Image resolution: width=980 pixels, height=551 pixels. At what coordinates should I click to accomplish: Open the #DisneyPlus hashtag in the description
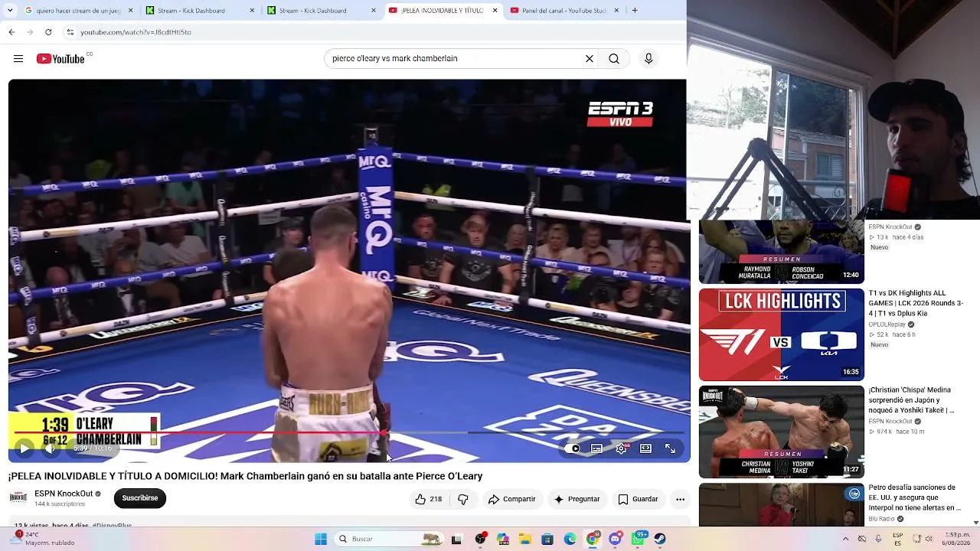click(x=112, y=526)
